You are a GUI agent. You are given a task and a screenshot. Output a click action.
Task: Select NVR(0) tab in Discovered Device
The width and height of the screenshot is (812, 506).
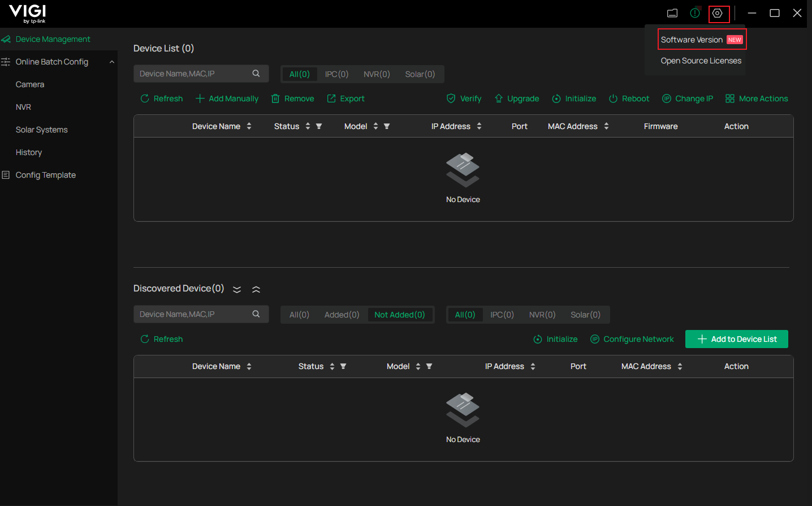[x=542, y=315]
